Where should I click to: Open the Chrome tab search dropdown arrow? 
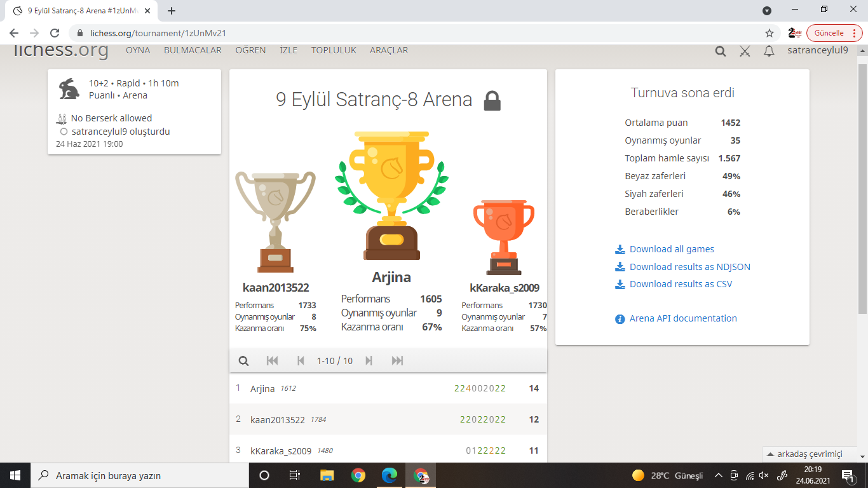(x=767, y=11)
